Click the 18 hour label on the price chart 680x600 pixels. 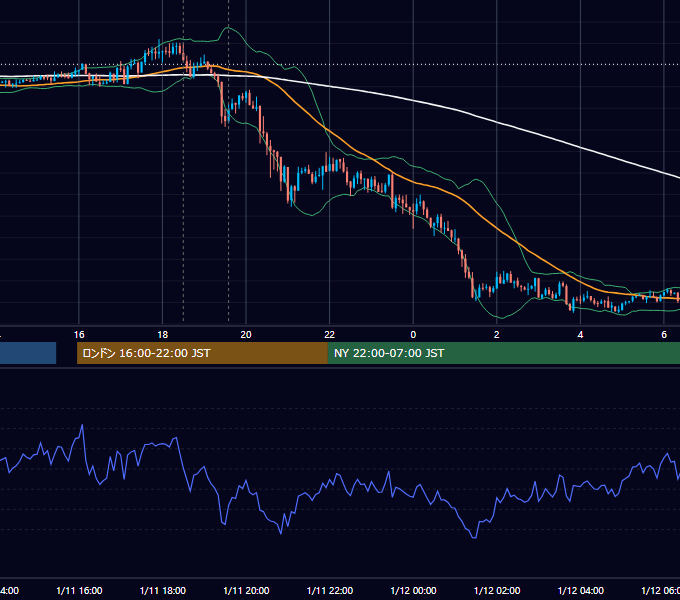[163, 335]
